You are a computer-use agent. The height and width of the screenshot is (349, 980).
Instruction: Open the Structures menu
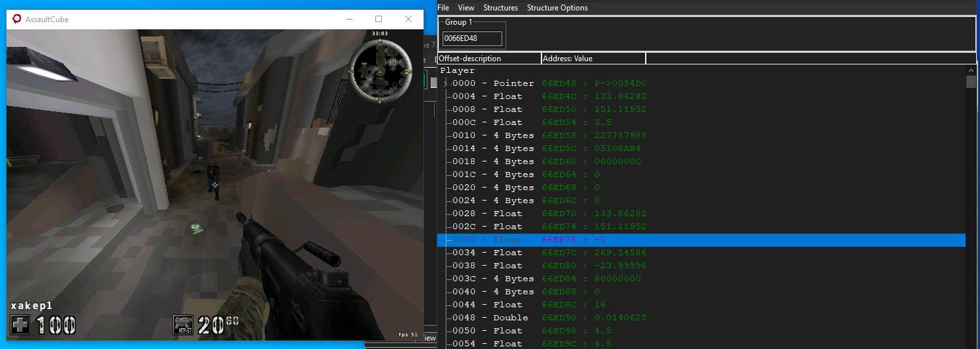(500, 8)
